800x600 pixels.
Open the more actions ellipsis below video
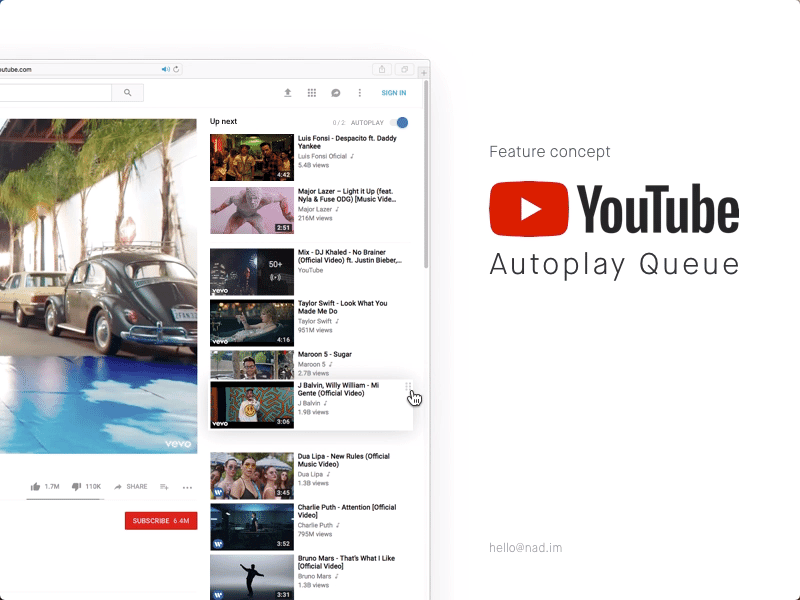[187, 487]
